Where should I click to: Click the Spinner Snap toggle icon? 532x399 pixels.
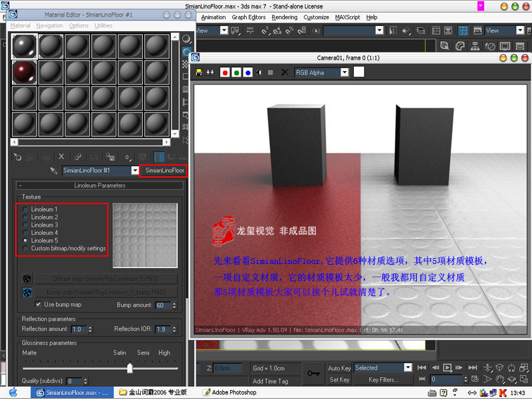pyautogui.click(x=302, y=31)
